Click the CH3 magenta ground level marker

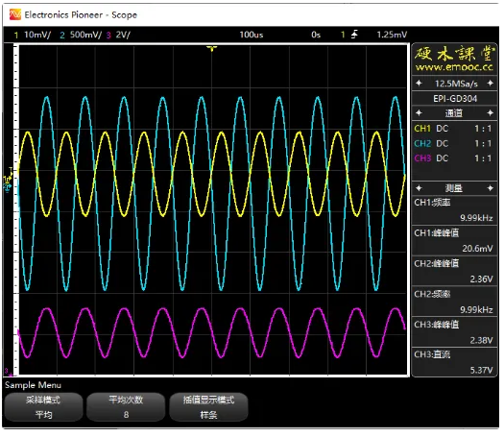tap(9, 372)
